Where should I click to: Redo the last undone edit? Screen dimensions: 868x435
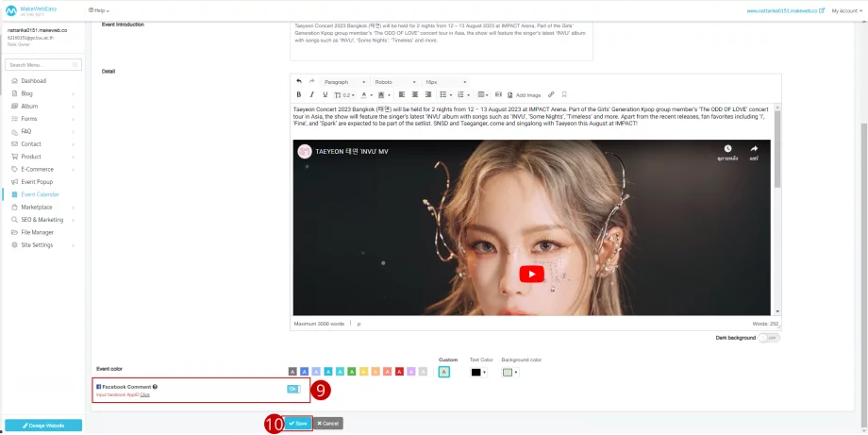tap(311, 81)
